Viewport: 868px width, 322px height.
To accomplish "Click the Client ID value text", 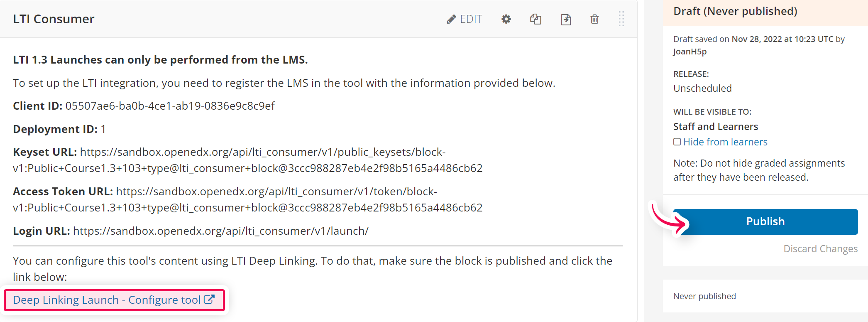I will tap(170, 106).
